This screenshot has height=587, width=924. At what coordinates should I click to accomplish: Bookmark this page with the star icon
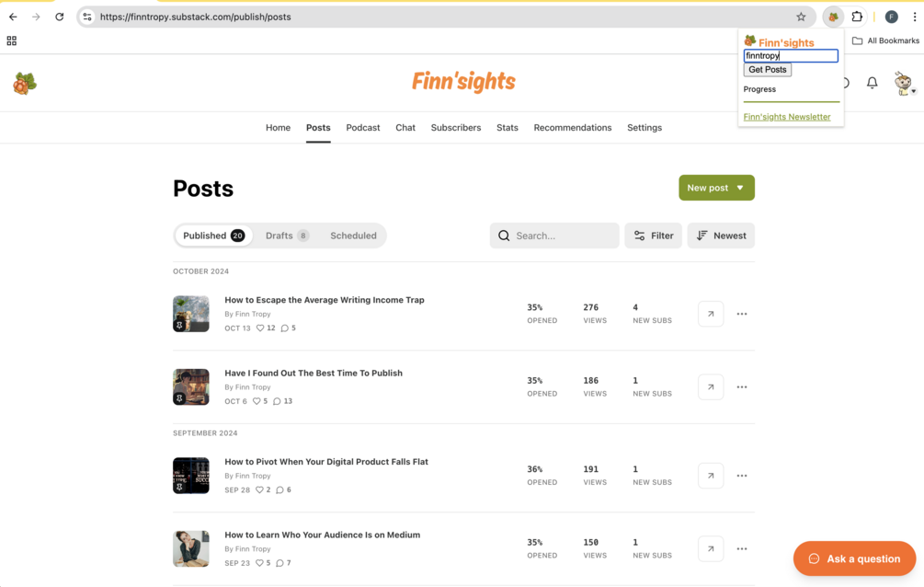(801, 17)
